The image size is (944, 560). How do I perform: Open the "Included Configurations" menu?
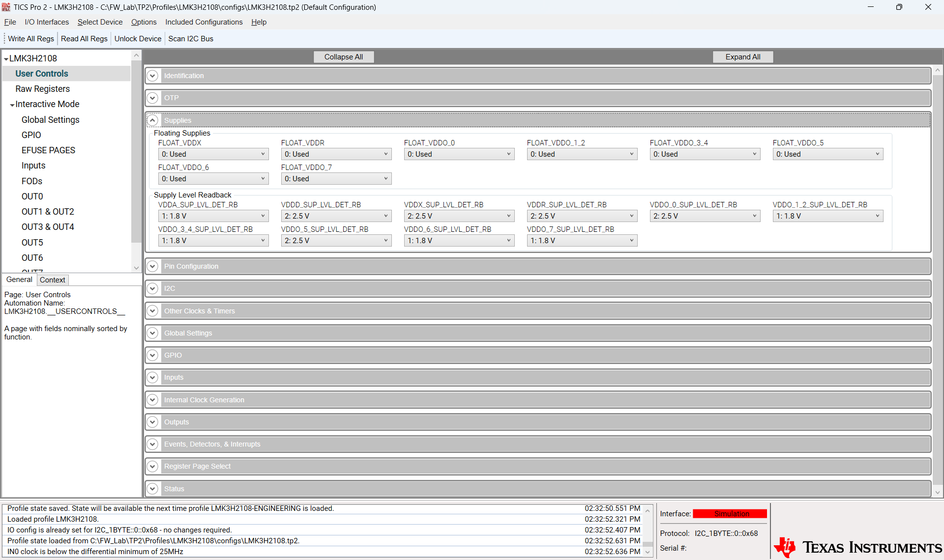tap(204, 22)
